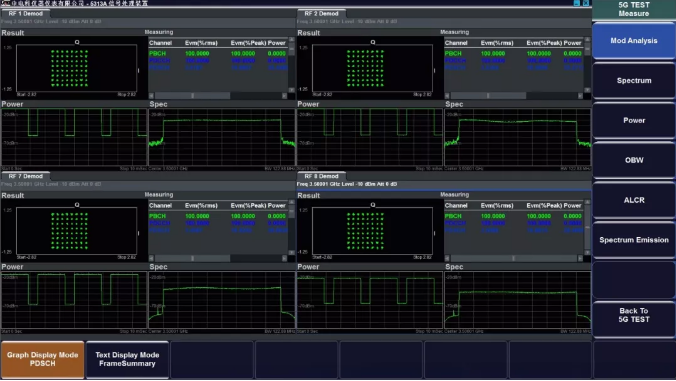Select Spectrum Emission softkey
The width and height of the screenshot is (676, 381).
click(x=634, y=240)
